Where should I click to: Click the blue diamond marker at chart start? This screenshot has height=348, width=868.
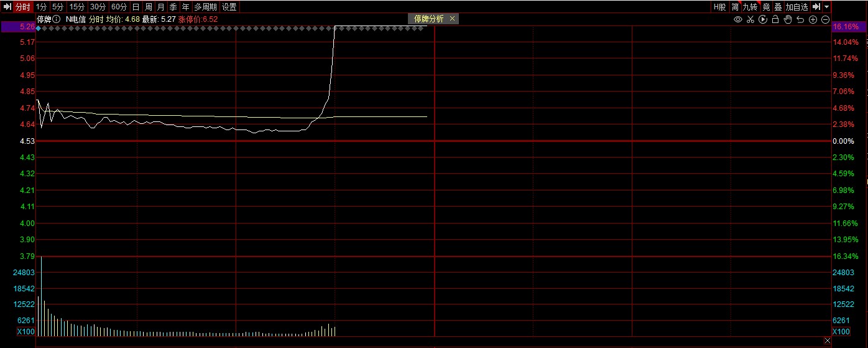point(38,29)
